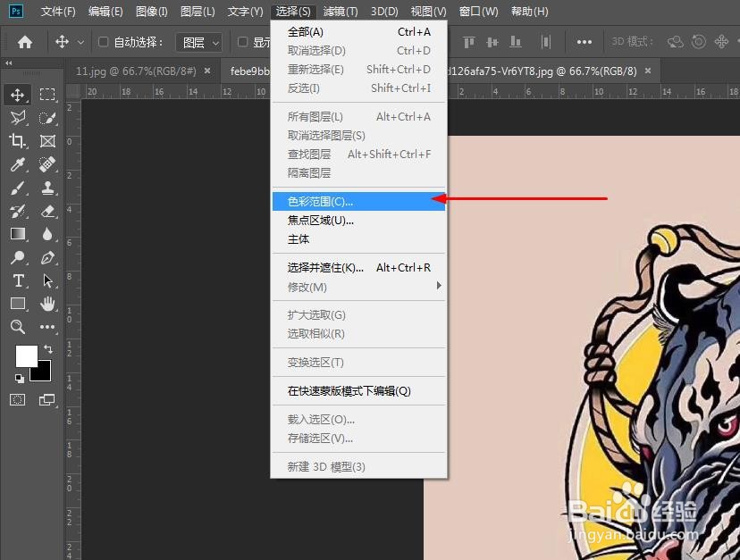Select the Eraser tool
The width and height of the screenshot is (740, 560).
pyautogui.click(x=47, y=211)
